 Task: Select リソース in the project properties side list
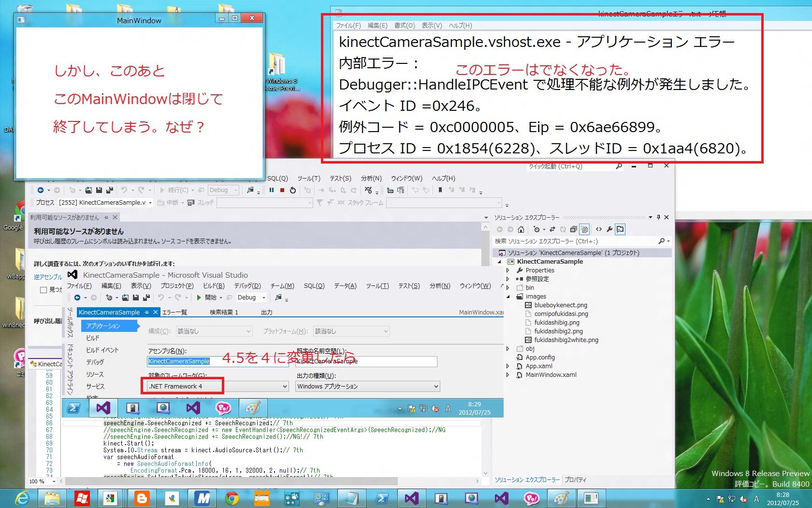[x=95, y=374]
